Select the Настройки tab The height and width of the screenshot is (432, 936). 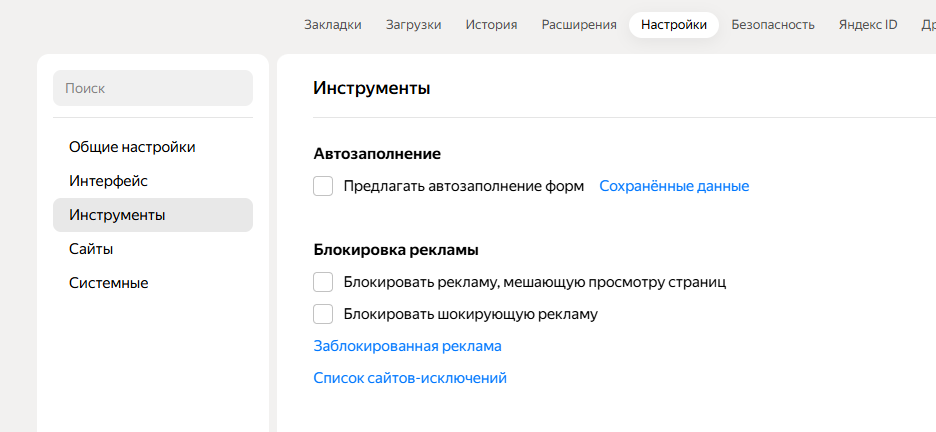click(x=674, y=24)
